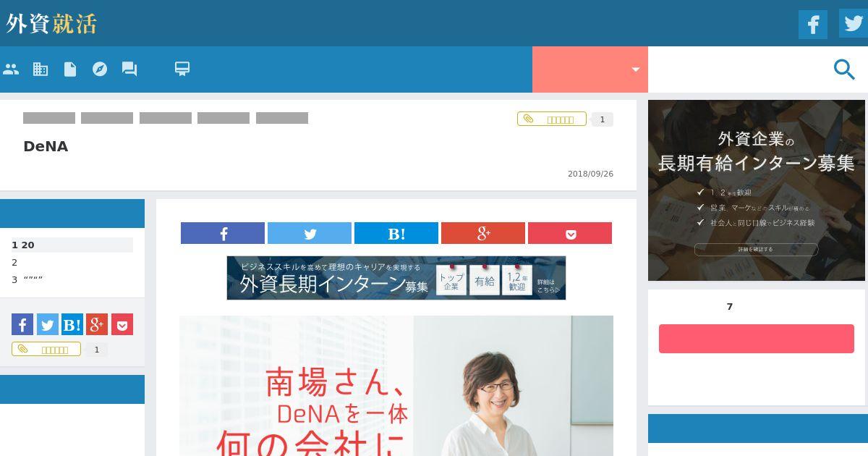The height and width of the screenshot is (456, 868).
Task: Click the fifth gray tag in article header
Action: coord(282,118)
